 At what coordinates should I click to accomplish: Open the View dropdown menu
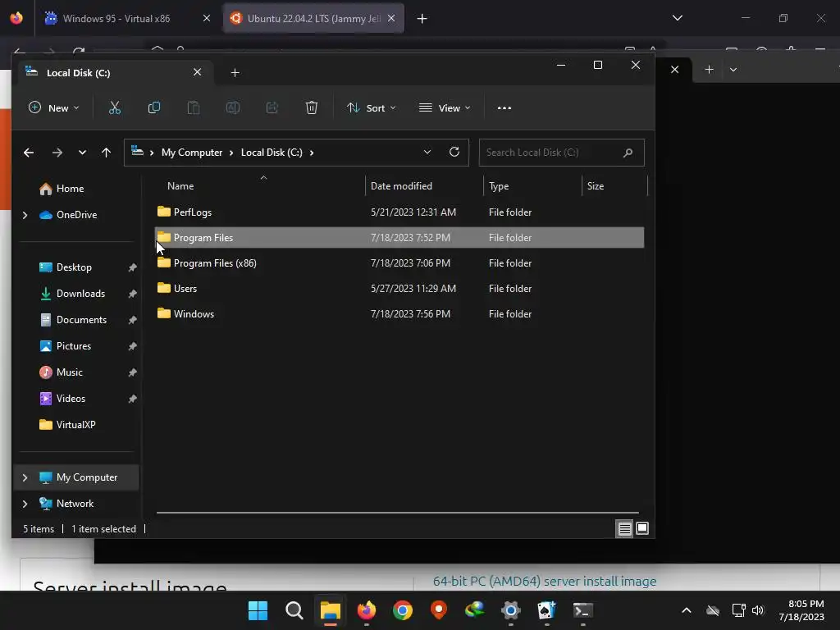pyautogui.click(x=445, y=107)
